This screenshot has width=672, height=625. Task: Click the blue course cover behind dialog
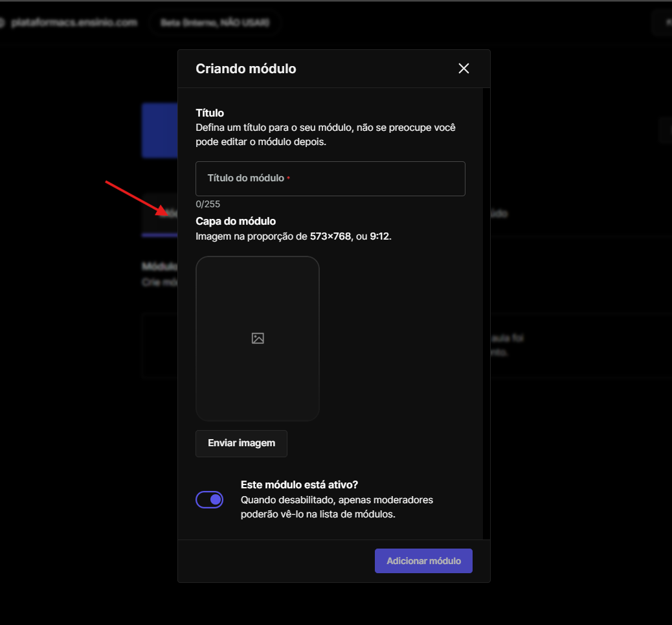(159, 130)
